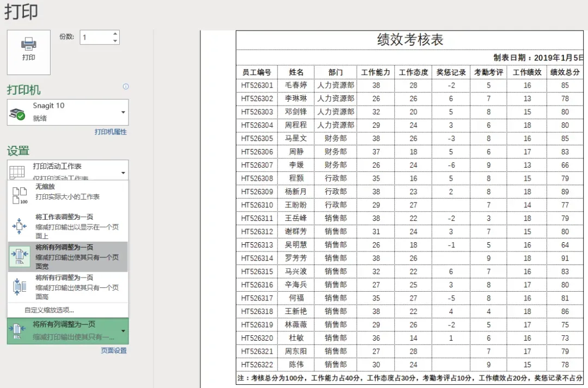Click the name 林薇薇 in preview
The image size is (588, 388).
[x=296, y=325]
